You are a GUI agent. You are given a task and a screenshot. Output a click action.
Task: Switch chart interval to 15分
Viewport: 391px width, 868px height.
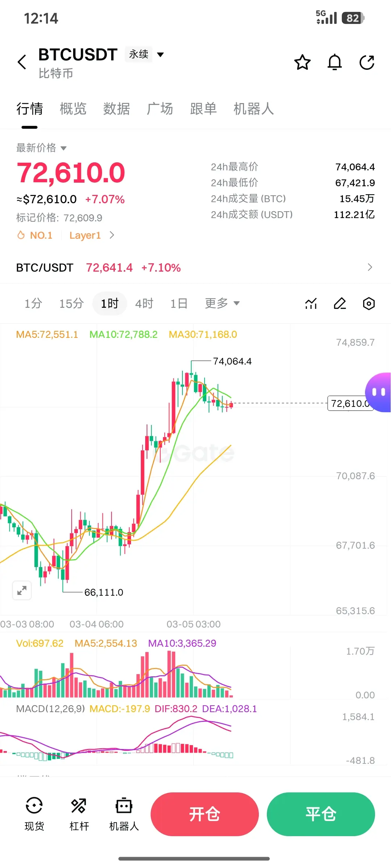click(71, 303)
